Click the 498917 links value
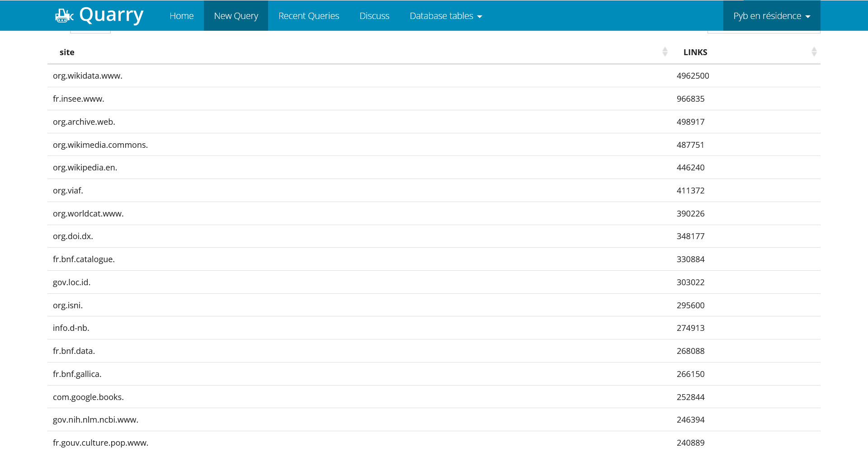Image resolution: width=868 pixels, height=452 pixels. [690, 122]
